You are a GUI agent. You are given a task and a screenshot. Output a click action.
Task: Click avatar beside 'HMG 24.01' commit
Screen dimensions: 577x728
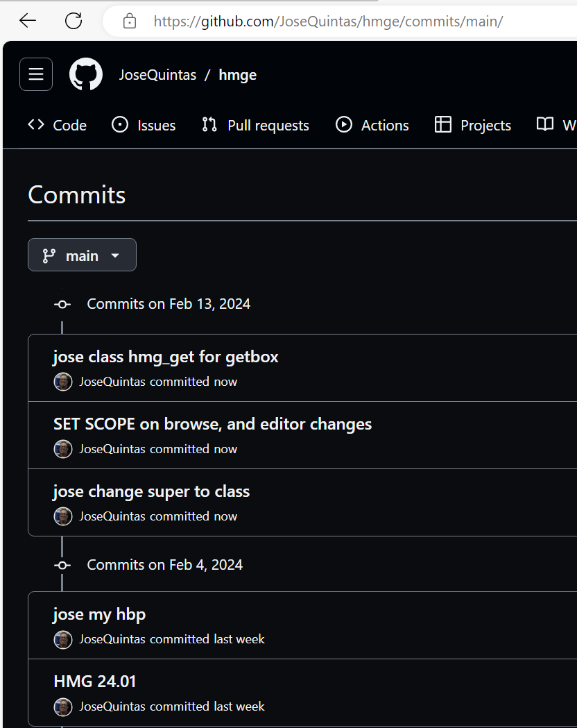click(63, 706)
